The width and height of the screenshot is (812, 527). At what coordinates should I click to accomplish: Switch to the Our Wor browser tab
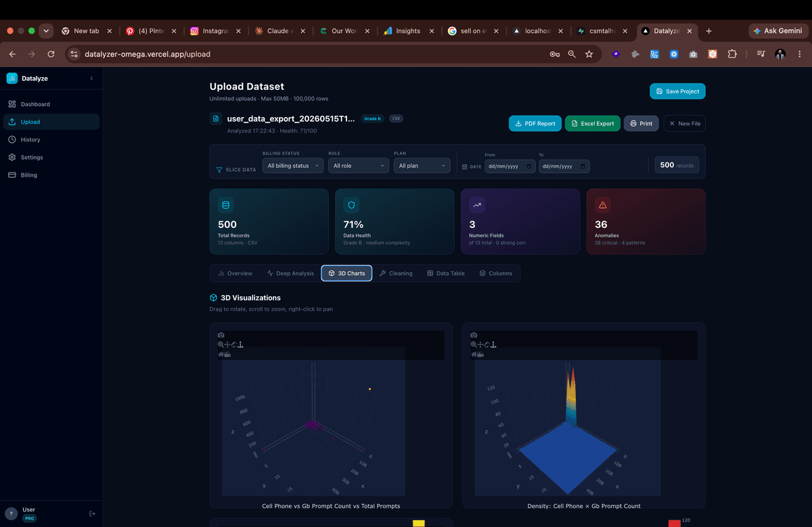tap(344, 31)
